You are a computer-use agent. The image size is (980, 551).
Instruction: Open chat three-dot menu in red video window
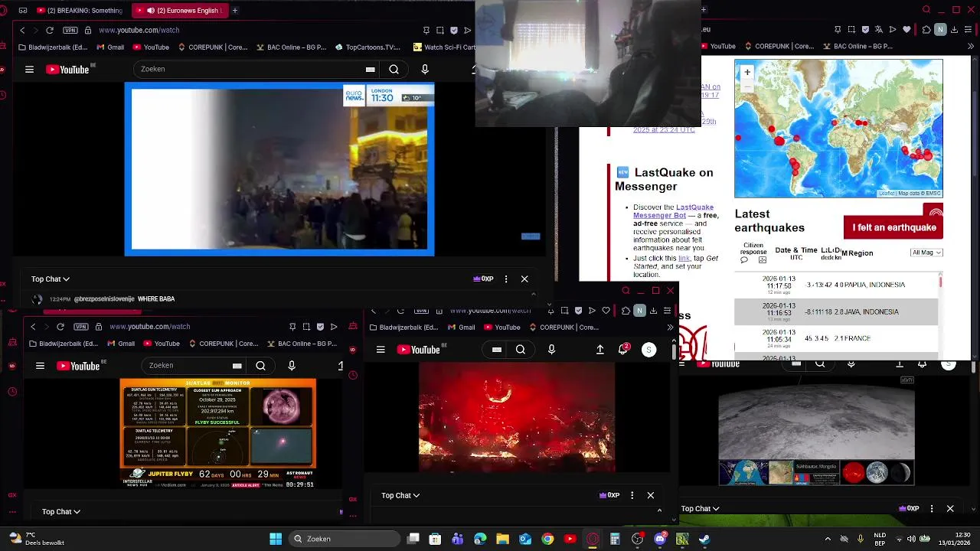[632, 496]
